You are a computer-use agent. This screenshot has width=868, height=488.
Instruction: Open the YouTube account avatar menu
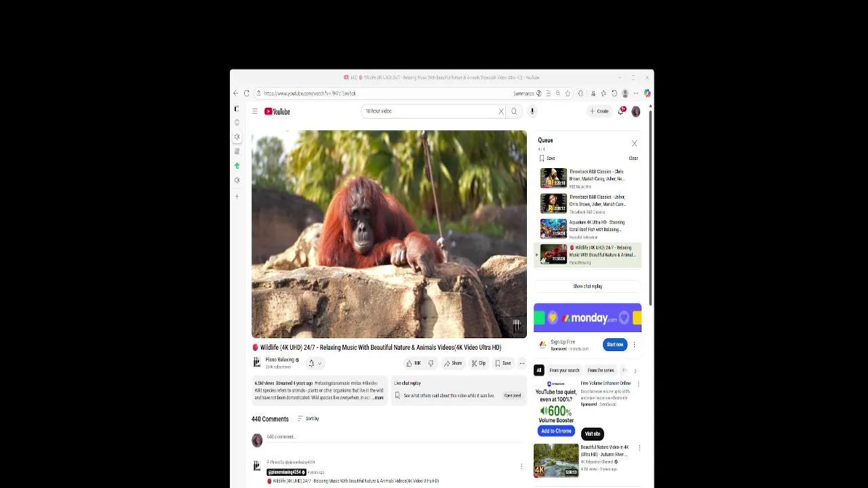tap(636, 111)
